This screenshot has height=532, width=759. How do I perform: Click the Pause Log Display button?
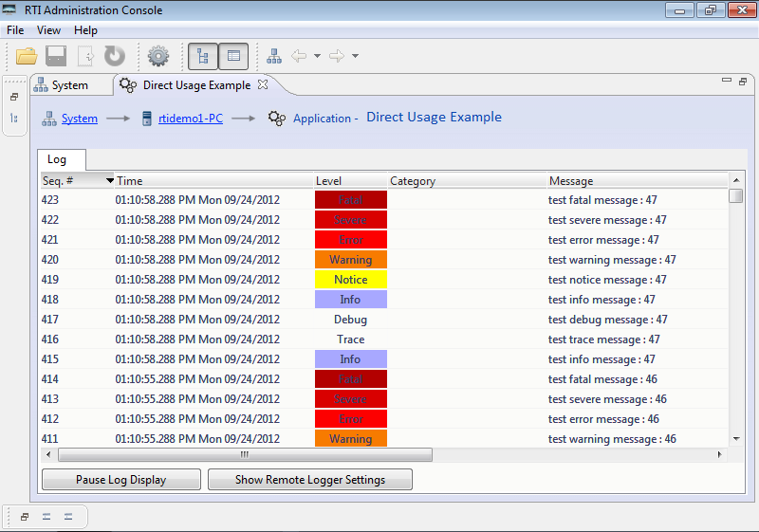(x=121, y=479)
